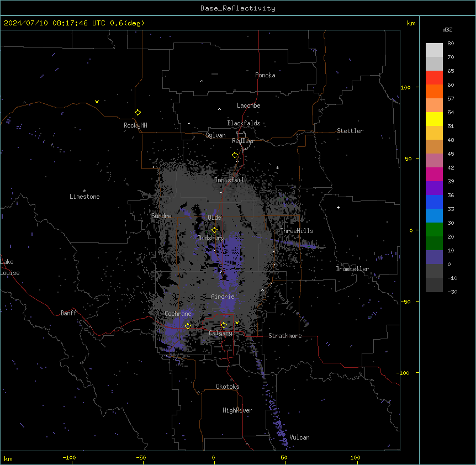Pick the slate purple 0–10 dBZ legend swatch
476x465 pixels.
434,257
